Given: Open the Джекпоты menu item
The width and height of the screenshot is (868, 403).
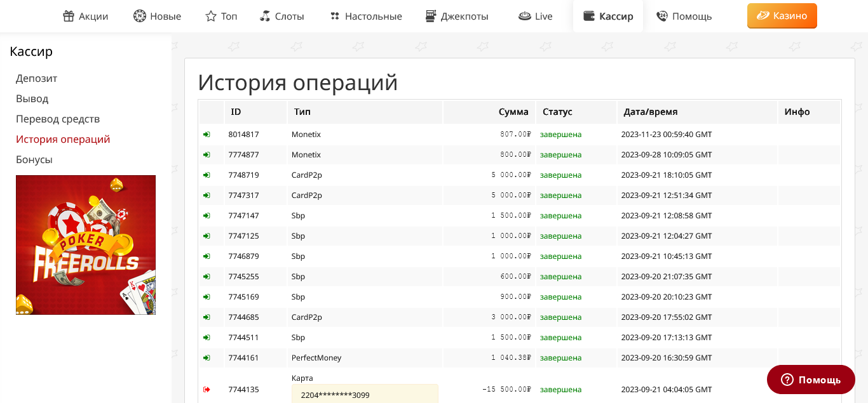Looking at the screenshot, I should (x=464, y=17).
